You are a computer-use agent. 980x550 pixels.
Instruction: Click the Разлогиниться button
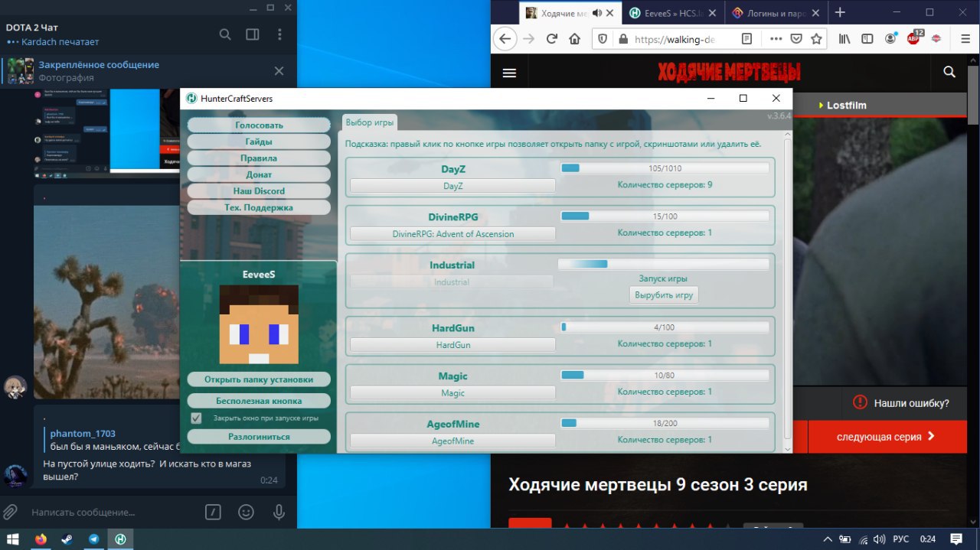[x=259, y=437]
